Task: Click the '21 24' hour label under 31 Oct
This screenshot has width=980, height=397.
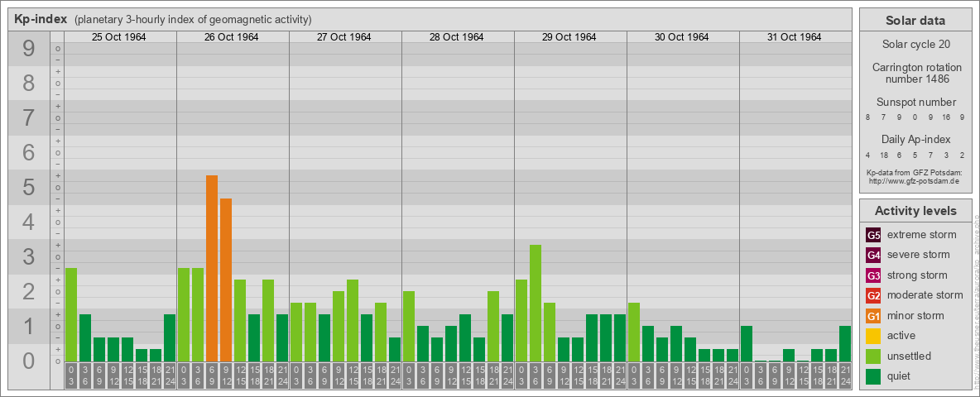Action: click(845, 376)
